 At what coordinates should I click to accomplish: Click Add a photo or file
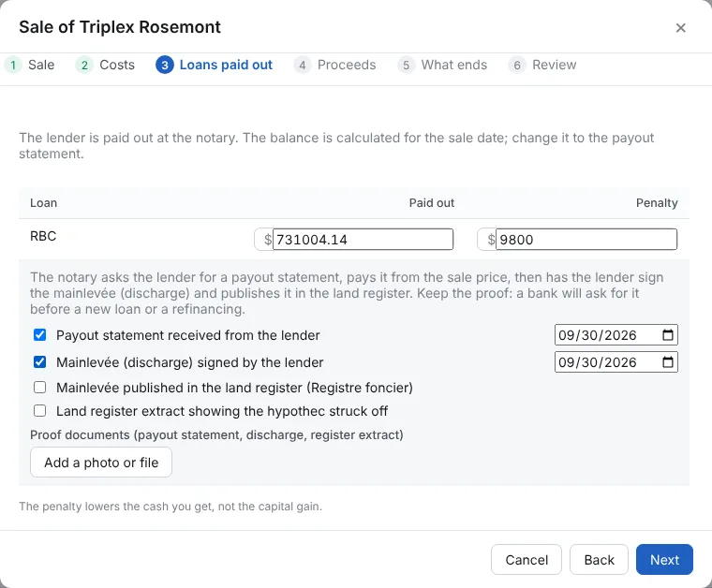pos(101,463)
